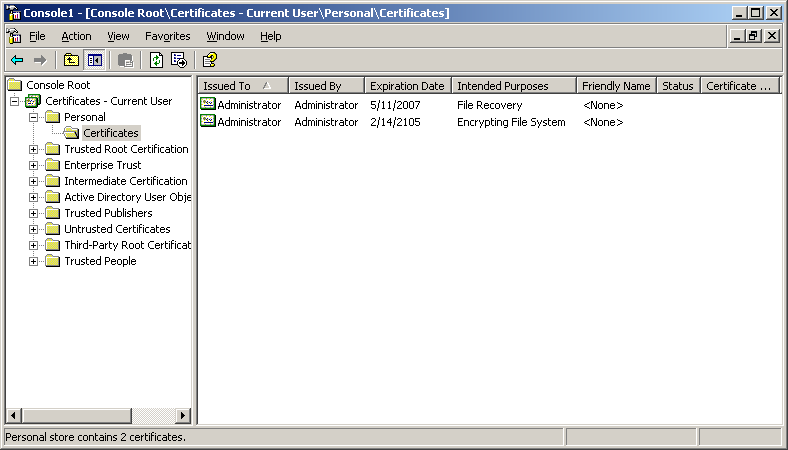Restore the inner MMC child window

(753, 36)
